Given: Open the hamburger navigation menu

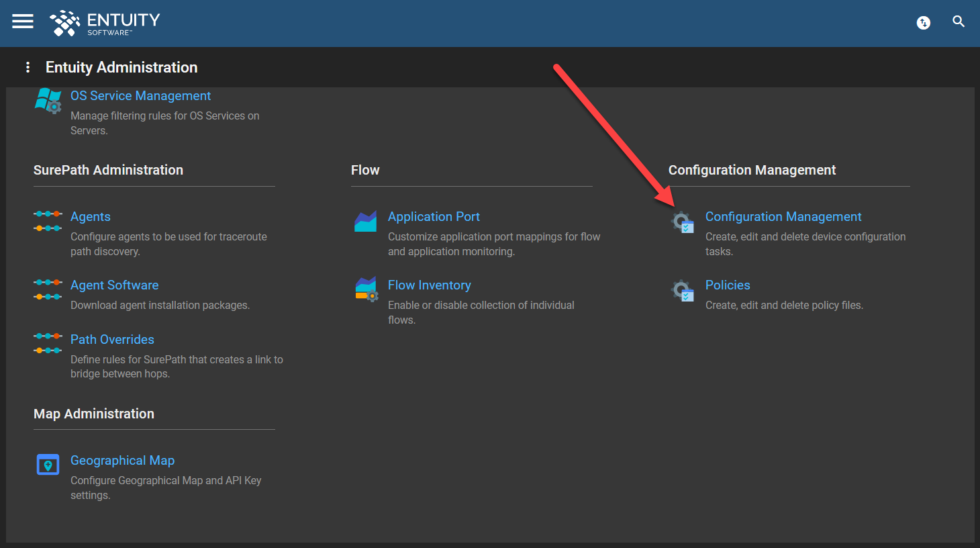Looking at the screenshot, I should point(22,21).
